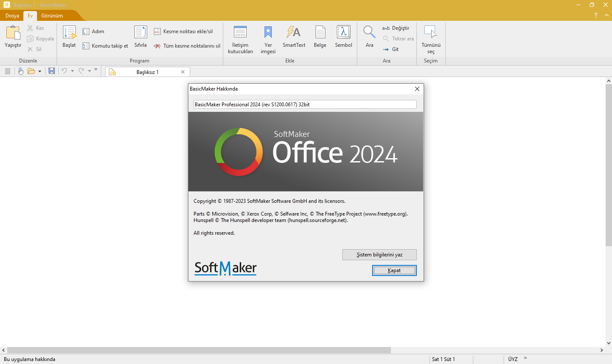Click the undo arrow icon

pos(64,71)
